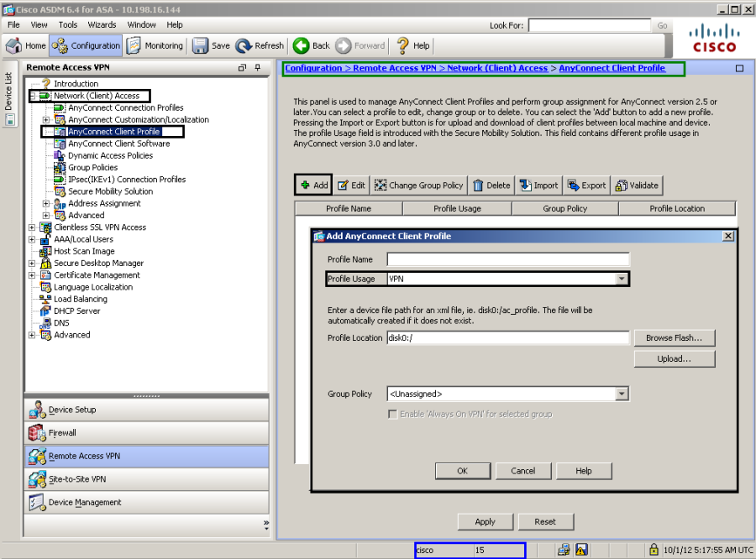The image size is (756, 559).
Task: Select the Introduction tree item
Action: [76, 83]
